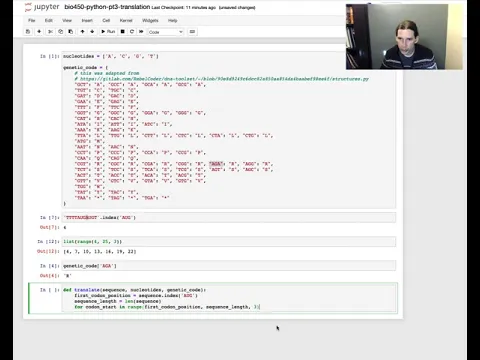The height and width of the screenshot is (360, 480).
Task: Run the current cell with Run button
Action: point(108,31)
